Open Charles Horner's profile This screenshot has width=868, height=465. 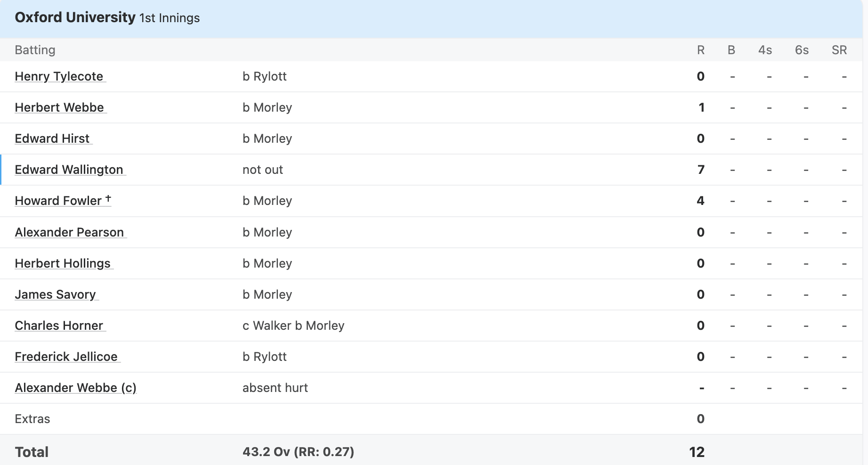tap(59, 326)
